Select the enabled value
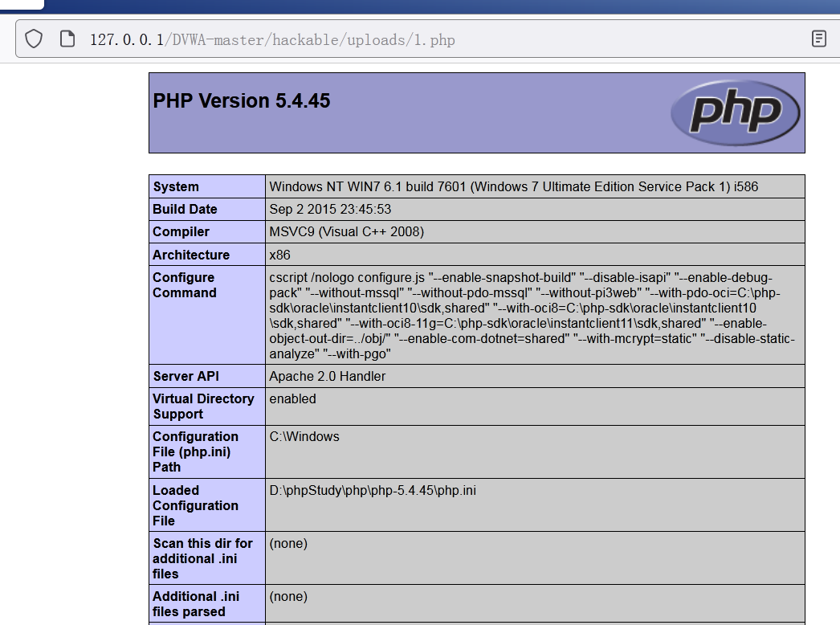Screen dimensions: 840x625 pyautogui.click(x=292, y=398)
